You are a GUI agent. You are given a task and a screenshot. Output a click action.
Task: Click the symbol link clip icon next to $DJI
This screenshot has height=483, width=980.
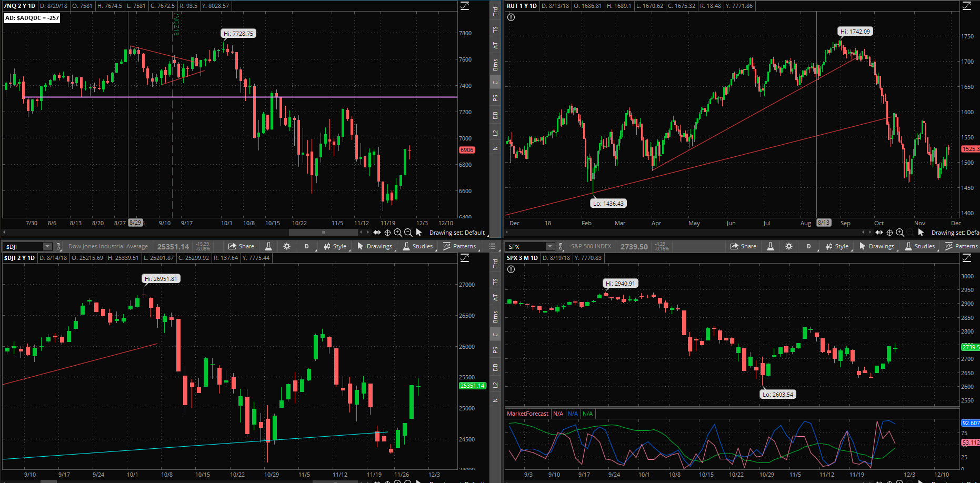coord(58,246)
